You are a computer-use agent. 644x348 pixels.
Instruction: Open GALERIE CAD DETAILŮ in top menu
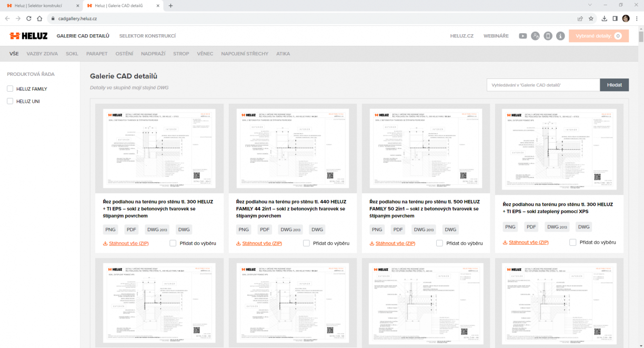coord(83,36)
